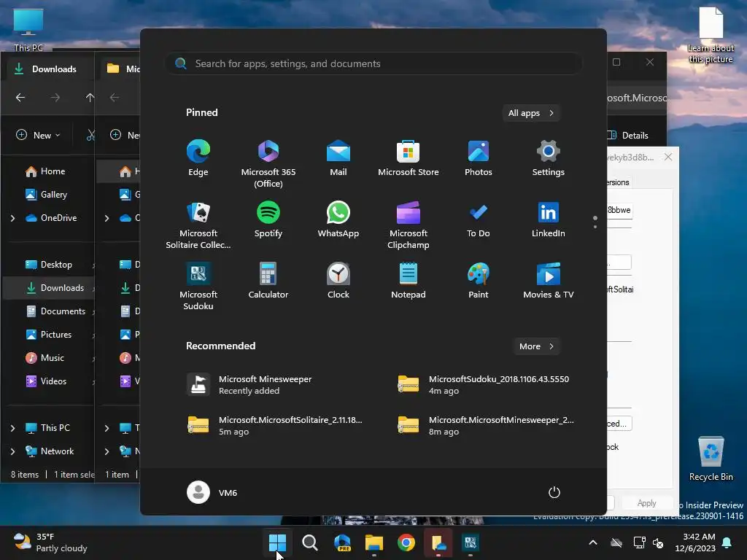This screenshot has height=560, width=747.
Task: Launch Paint
Action: [x=479, y=281]
